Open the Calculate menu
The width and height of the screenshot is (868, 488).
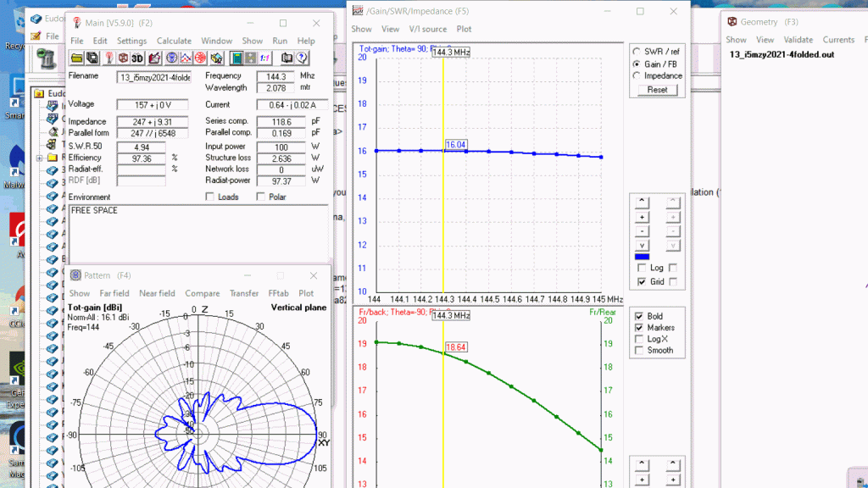174,41
